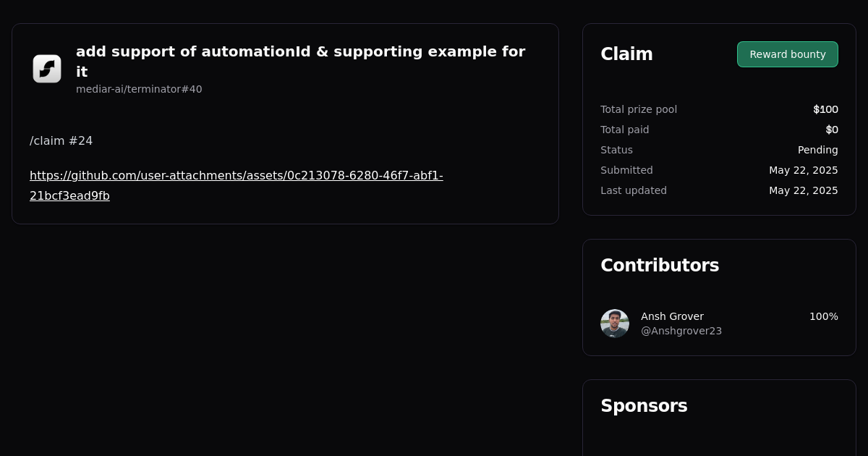The width and height of the screenshot is (868, 456).
Task: Click Ansh Grover's contributor name
Action: tap(672, 316)
